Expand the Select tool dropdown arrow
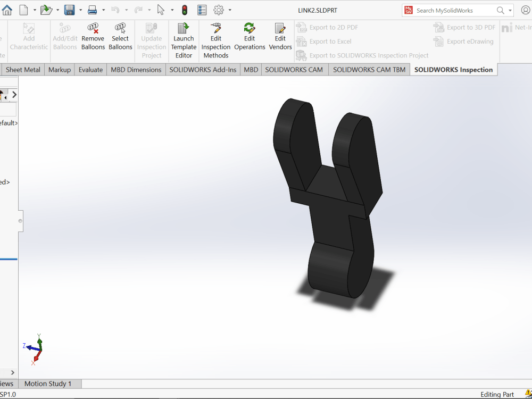 click(172, 10)
